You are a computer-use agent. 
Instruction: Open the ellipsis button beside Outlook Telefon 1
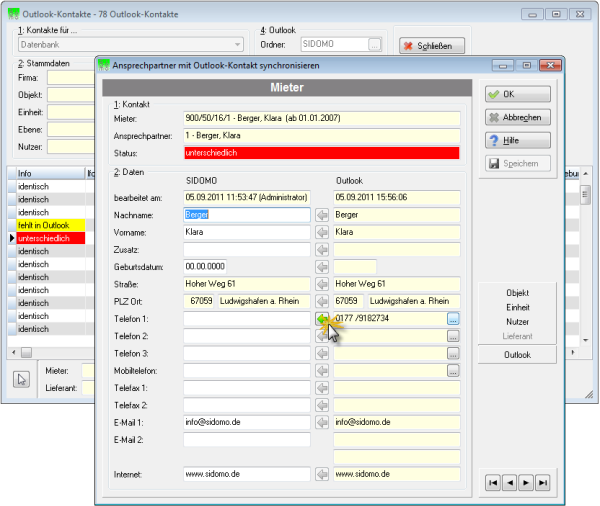(x=453, y=318)
